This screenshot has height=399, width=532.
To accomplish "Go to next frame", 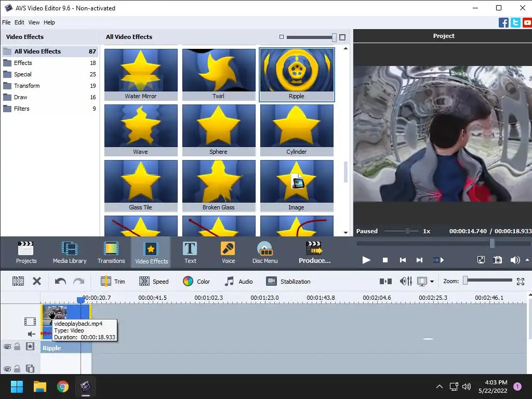I will click(420, 260).
